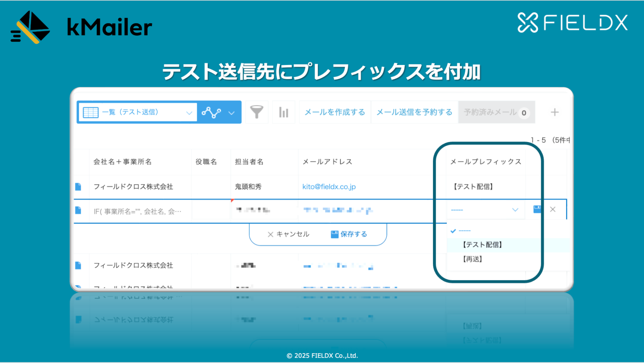644x363 pixels.
Task: Click the IF( 事業所名 formula field
Action: pos(138,211)
